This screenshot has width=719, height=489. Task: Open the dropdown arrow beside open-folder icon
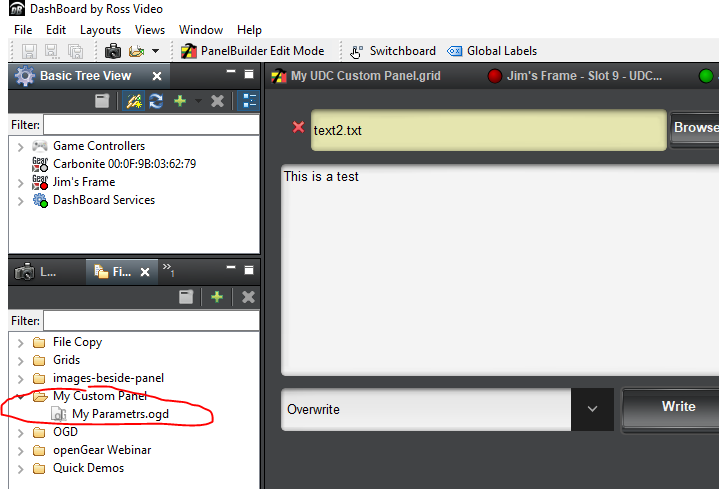pos(155,51)
